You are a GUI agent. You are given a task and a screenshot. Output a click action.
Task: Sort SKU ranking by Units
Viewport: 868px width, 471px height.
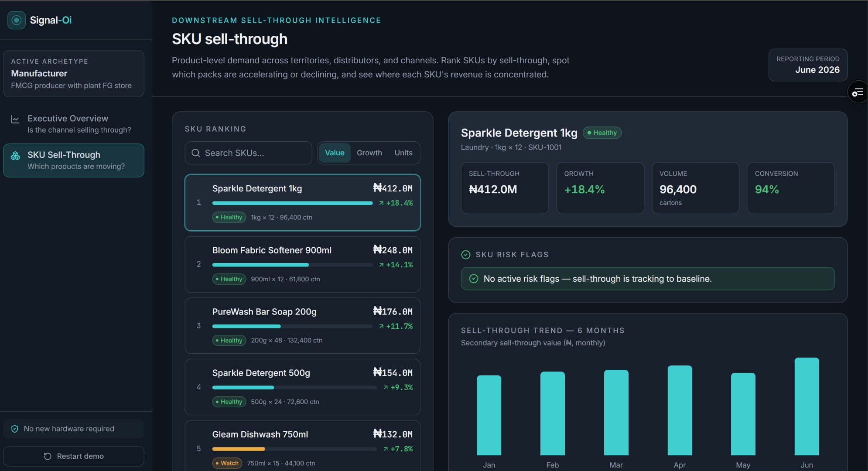[x=403, y=153]
